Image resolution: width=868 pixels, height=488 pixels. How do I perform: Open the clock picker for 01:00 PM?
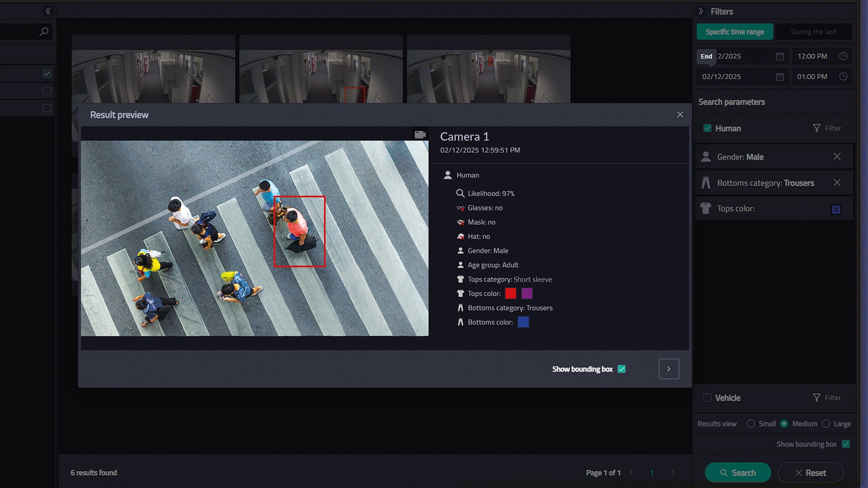tap(843, 76)
